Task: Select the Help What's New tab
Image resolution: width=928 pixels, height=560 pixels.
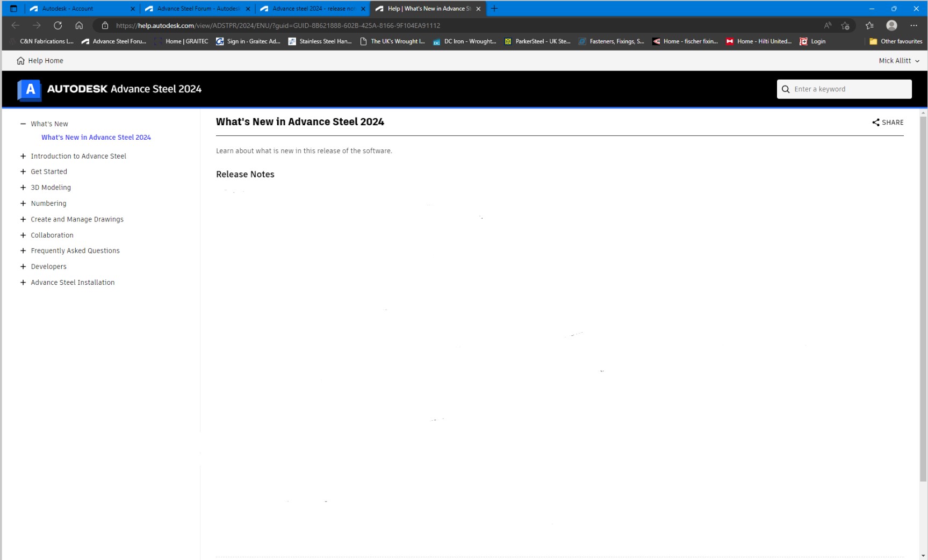Action: [428, 9]
